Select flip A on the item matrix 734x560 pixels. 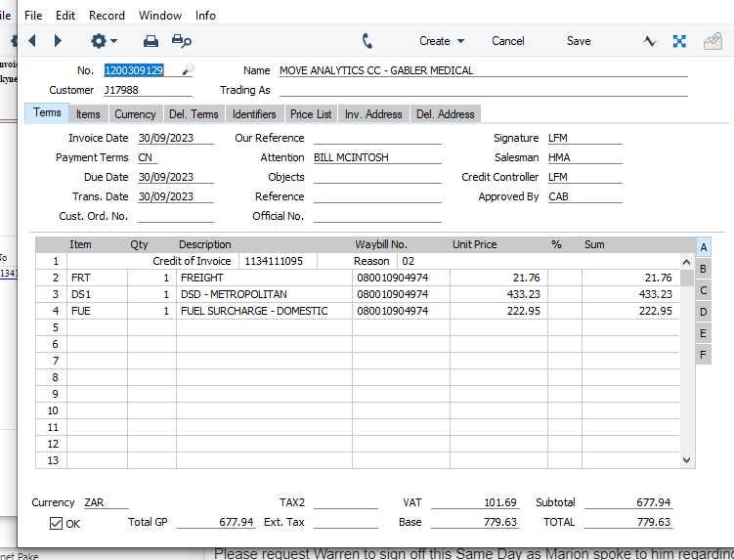(703, 247)
